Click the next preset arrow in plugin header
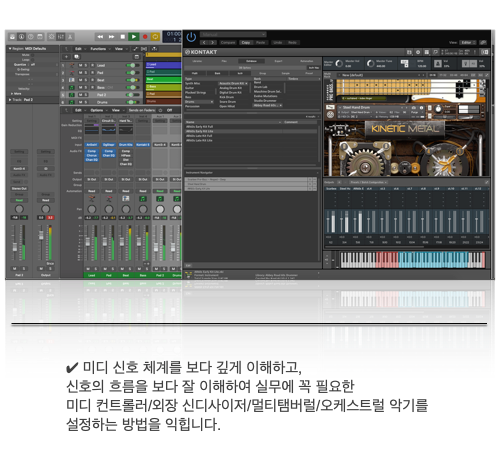 (x=212, y=43)
